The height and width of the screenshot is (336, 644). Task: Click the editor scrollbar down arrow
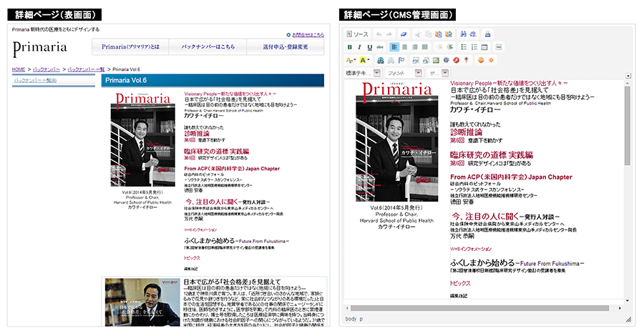pyautogui.click(x=628, y=301)
